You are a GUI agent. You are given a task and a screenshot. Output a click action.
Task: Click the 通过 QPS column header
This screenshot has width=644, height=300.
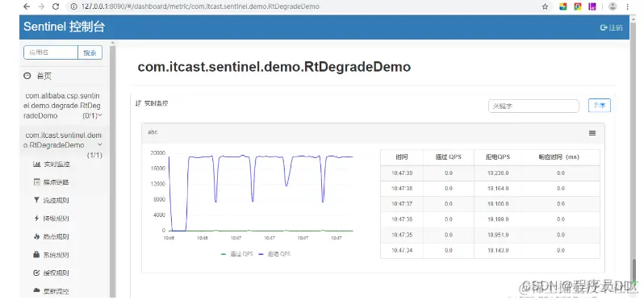coord(448,157)
